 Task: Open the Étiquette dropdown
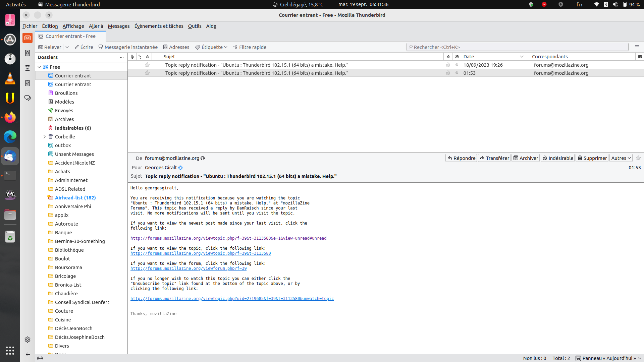point(211,47)
